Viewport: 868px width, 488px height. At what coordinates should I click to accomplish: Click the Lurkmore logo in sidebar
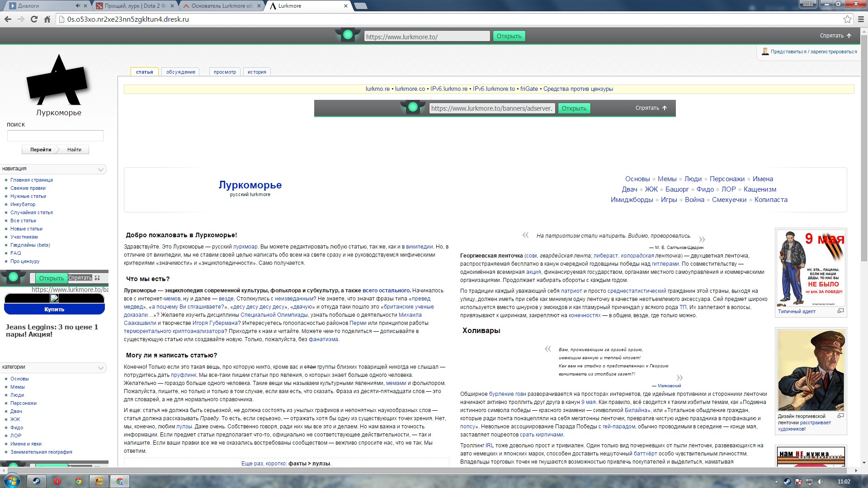click(x=58, y=80)
